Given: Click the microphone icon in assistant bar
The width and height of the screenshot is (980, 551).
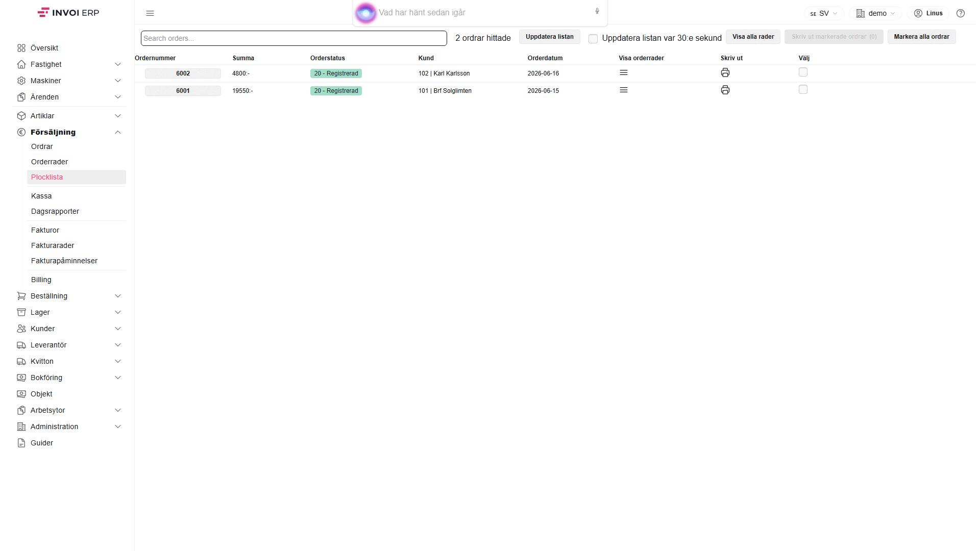Looking at the screenshot, I should tap(597, 11).
